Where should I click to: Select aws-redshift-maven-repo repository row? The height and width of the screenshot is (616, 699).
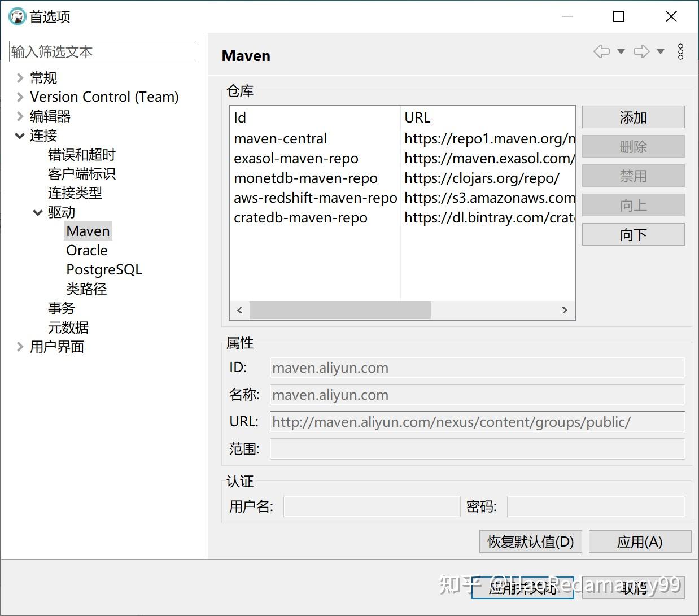403,198
